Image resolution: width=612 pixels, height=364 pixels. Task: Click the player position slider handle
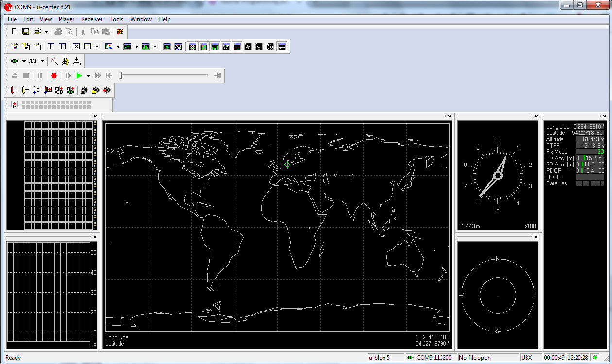121,75
